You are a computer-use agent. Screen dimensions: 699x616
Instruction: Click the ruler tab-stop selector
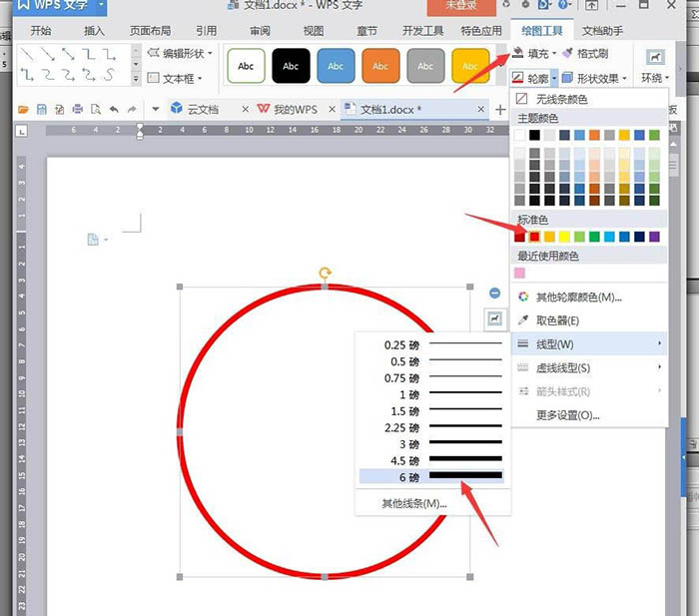[x=21, y=131]
